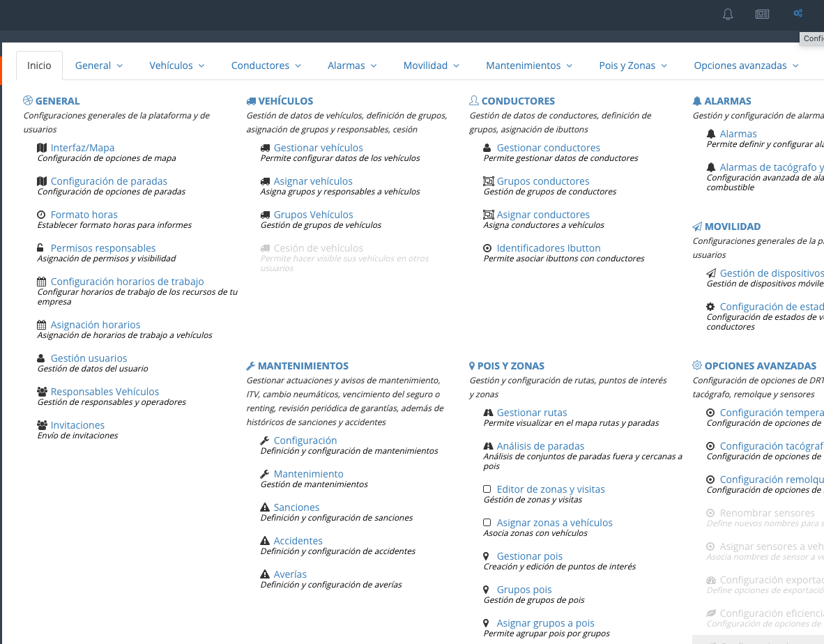Click the configuration gears icon in top bar

point(798,13)
